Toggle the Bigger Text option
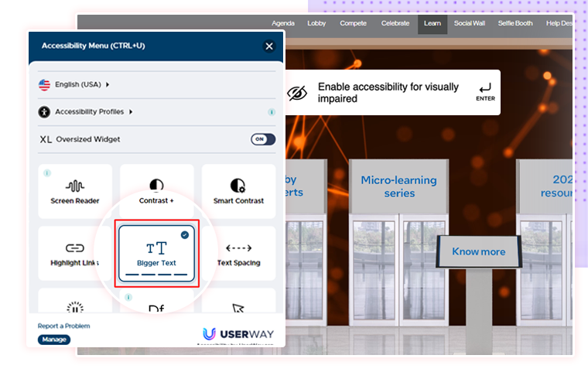Screen dimensions: 588x379 tap(156, 253)
